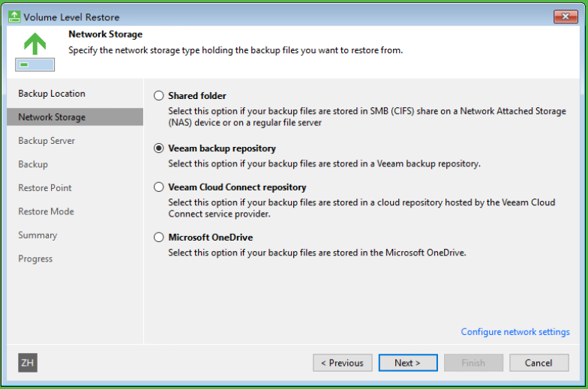Close the Volume Level Restore window
This screenshot has width=588, height=389.
[565, 16]
